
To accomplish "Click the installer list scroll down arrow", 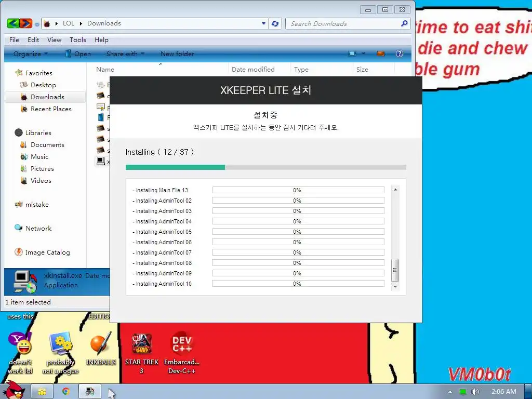I will pyautogui.click(x=395, y=287).
